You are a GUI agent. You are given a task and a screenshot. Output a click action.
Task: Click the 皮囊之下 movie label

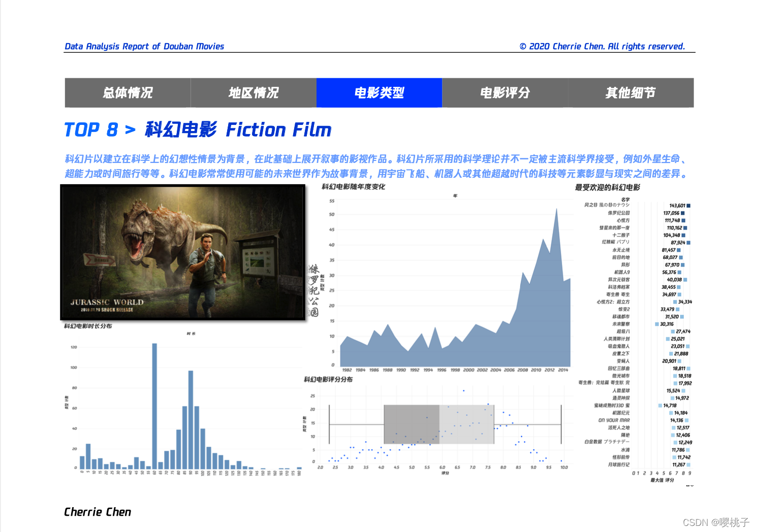click(621, 353)
